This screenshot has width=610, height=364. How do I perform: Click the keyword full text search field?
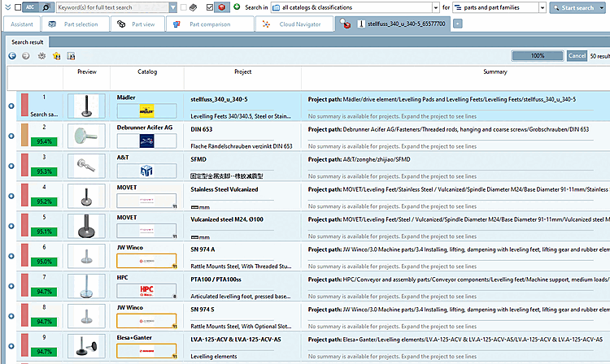[113, 7]
